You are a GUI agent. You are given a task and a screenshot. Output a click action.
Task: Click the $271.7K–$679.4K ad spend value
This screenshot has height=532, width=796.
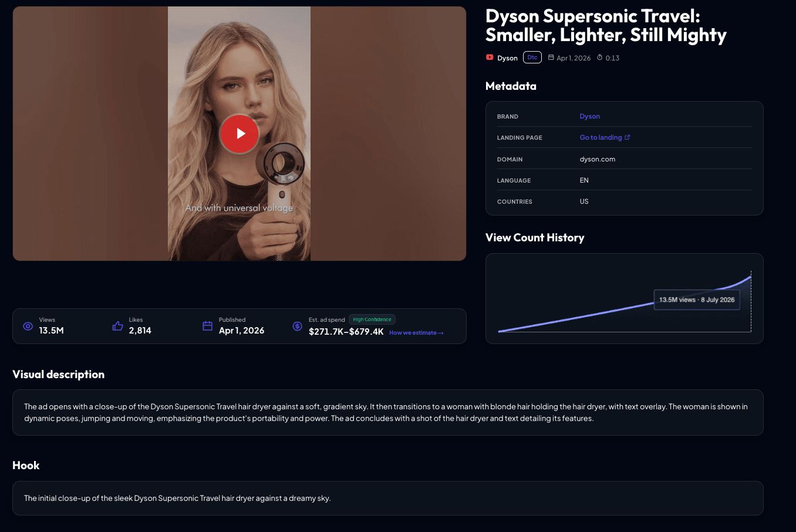pyautogui.click(x=346, y=332)
